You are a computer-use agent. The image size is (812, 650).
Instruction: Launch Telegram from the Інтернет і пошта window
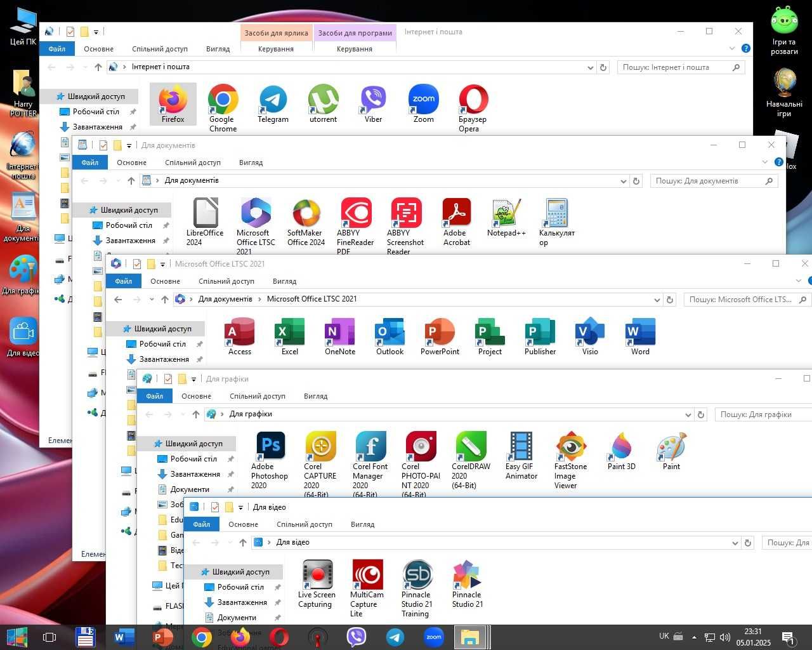[273, 103]
